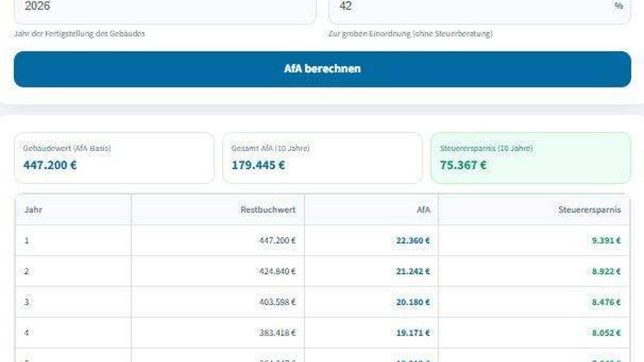
Task: Click the hint text below the year field
Action: pyautogui.click(x=79, y=33)
